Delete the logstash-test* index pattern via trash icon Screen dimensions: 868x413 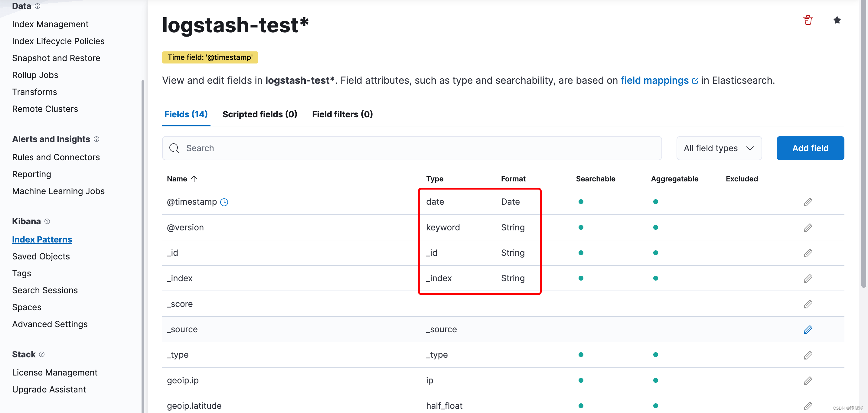[808, 20]
